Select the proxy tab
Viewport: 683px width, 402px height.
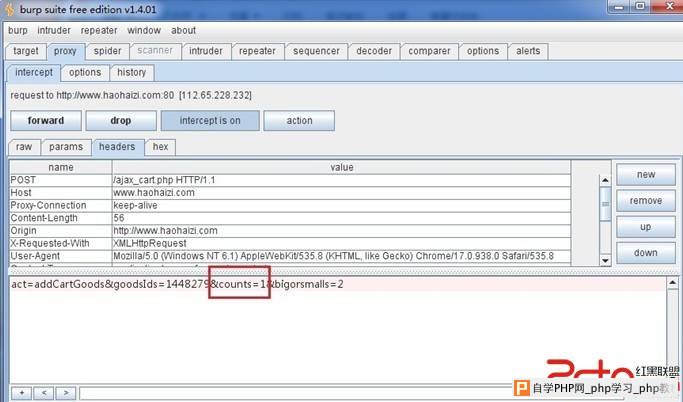[x=65, y=51]
